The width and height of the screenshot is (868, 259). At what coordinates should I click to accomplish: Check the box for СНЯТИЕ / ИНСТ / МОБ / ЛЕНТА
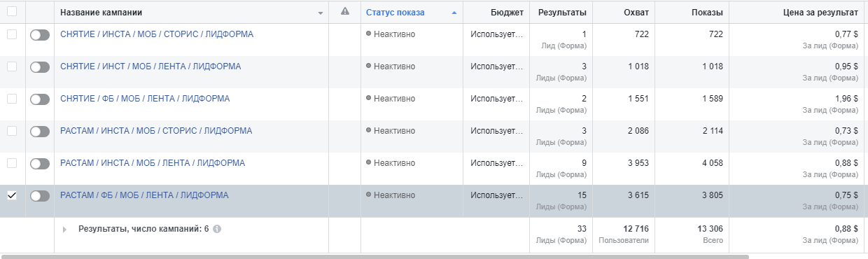click(12, 66)
